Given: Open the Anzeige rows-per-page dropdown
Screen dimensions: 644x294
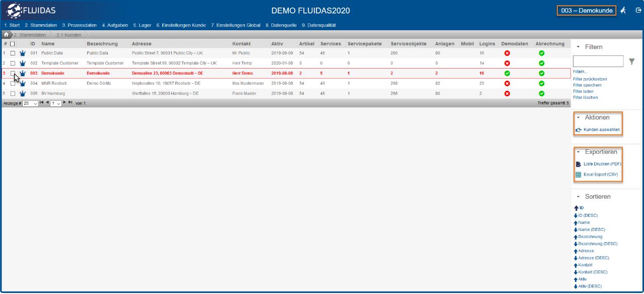Looking at the screenshot, I should (30, 103).
